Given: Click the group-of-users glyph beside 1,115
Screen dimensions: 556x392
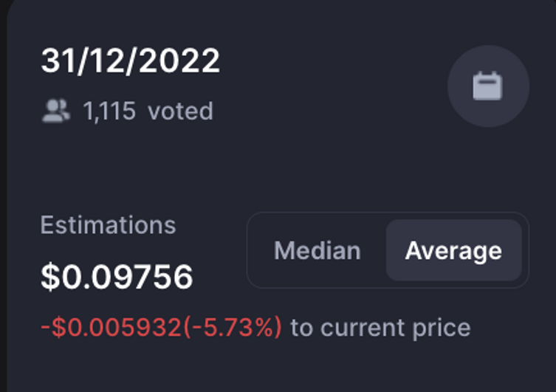Looking at the screenshot, I should (55, 111).
